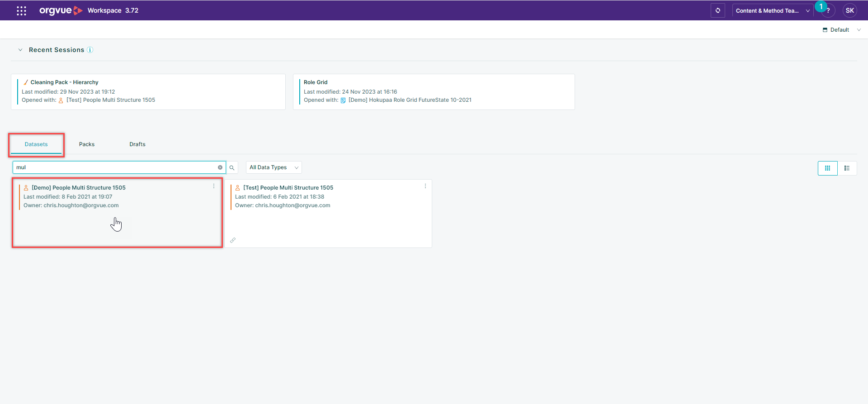
Task: Click the link icon on [Test] dataset card
Action: pos(233,240)
